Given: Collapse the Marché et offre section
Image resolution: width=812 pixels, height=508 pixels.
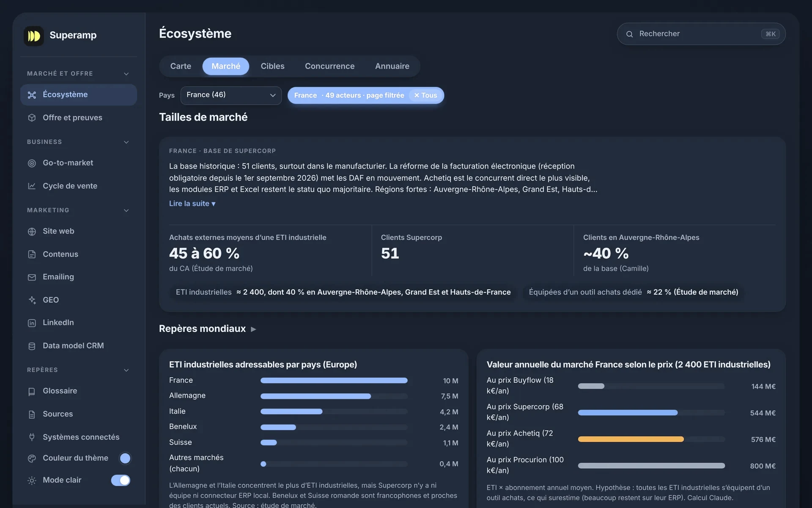Looking at the screenshot, I should 126,74.
